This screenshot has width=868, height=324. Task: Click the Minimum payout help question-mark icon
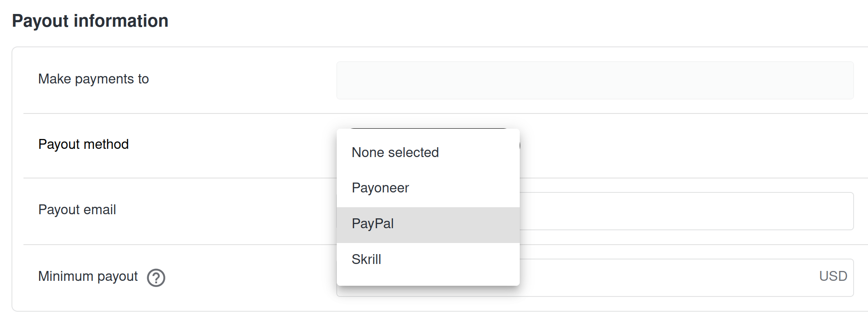[x=156, y=278]
